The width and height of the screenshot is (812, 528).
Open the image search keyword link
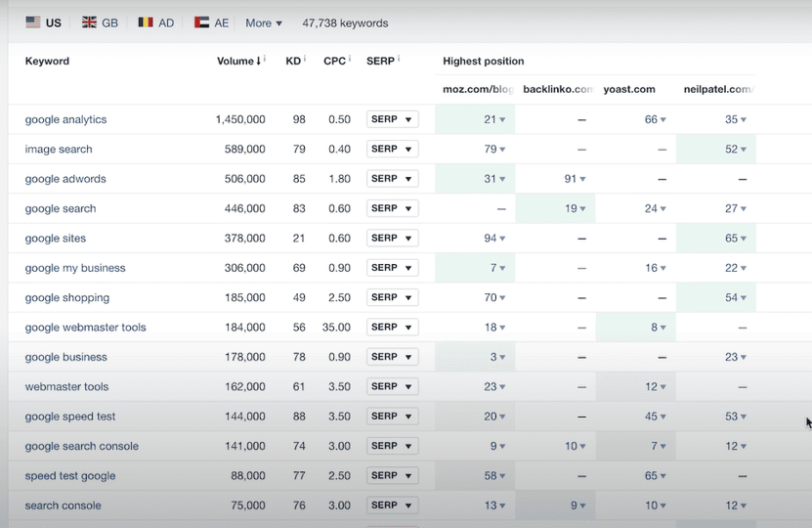click(x=59, y=149)
